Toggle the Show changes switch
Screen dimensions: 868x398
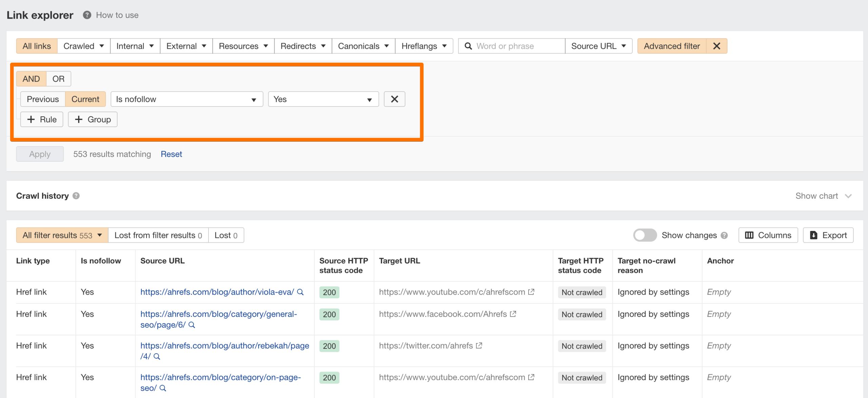point(645,235)
